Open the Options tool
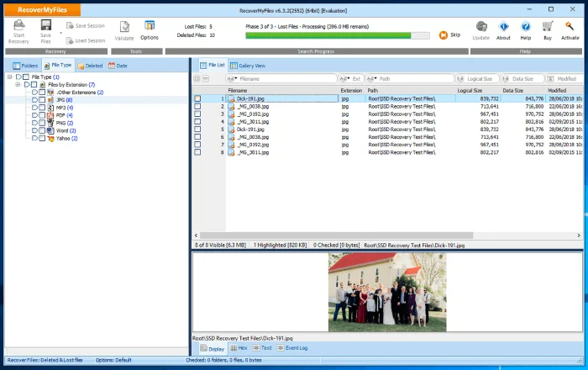Screen dimensions: 588x370 tap(149, 29)
